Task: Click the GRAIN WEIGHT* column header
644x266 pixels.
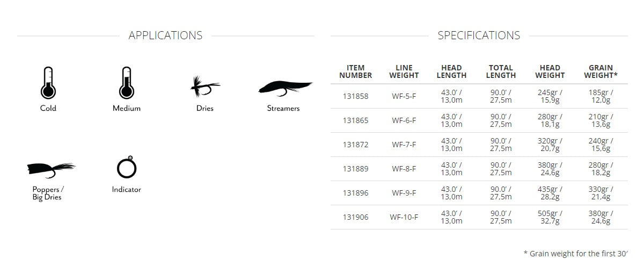Action: tap(601, 71)
